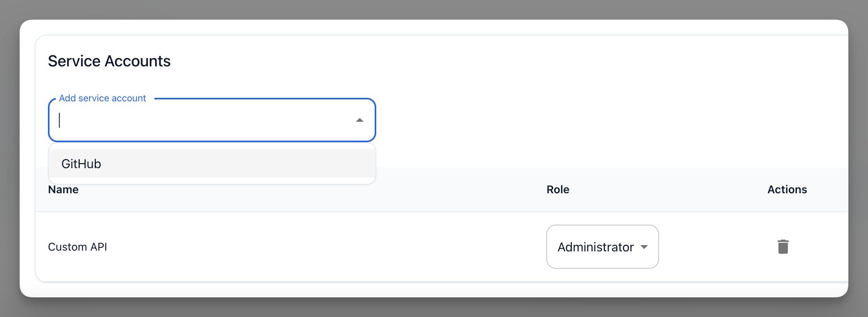868x317 pixels.
Task: Click the Actions column header
Action: [787, 189]
